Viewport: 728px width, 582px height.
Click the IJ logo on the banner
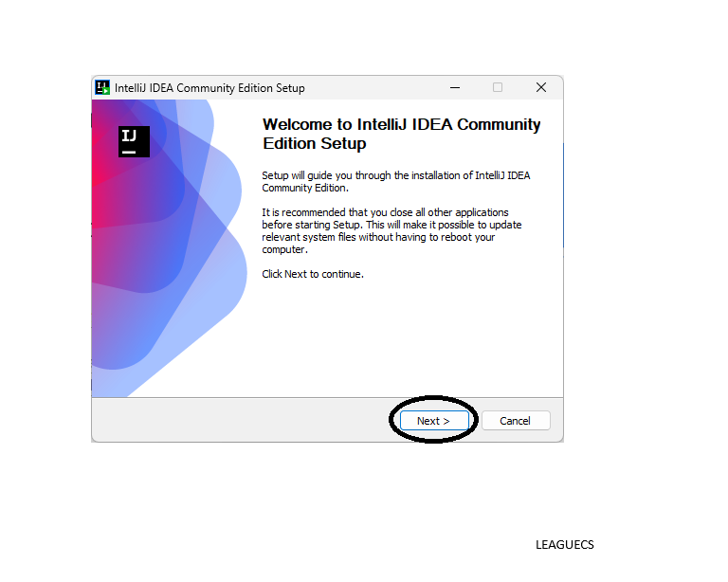click(x=134, y=141)
